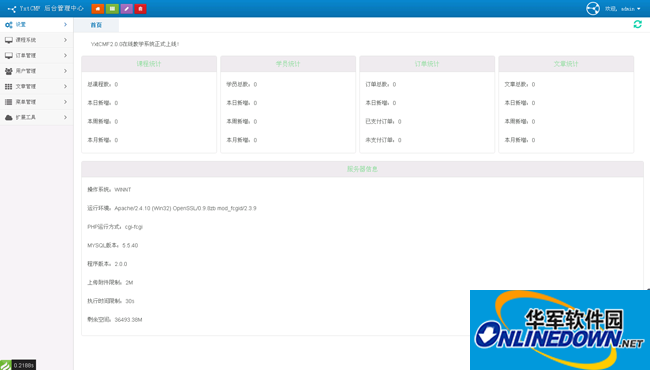
Task: Click the 学员总数 value row
Action: tap(242, 85)
